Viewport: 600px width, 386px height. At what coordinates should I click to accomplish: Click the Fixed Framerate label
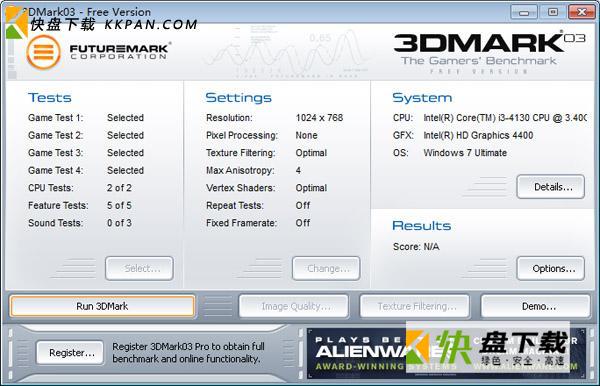click(241, 223)
